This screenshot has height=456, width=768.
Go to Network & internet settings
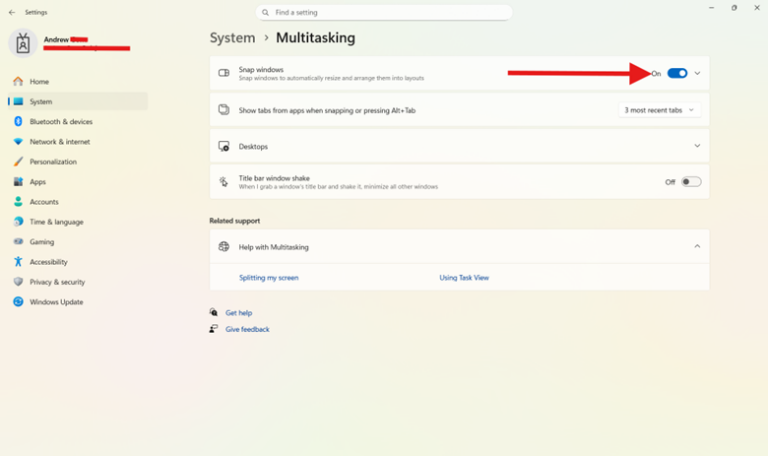(78, 142)
